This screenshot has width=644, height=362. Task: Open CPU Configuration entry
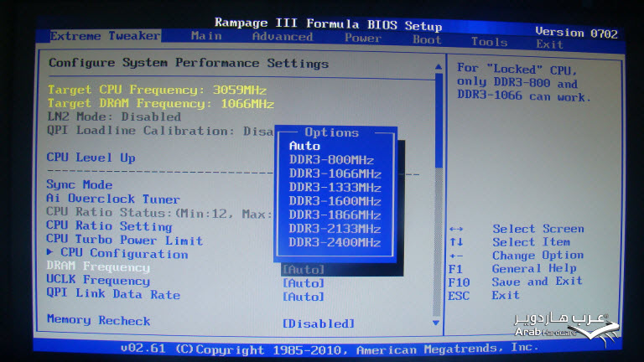tap(124, 254)
